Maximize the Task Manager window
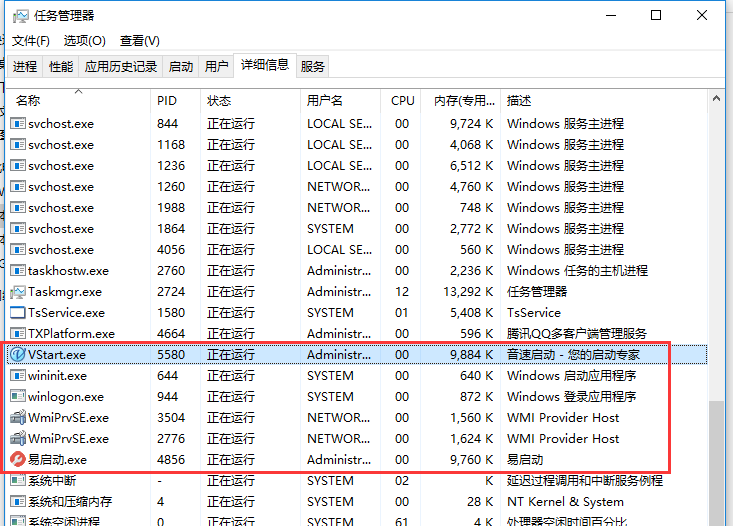The image size is (734, 526). click(656, 15)
